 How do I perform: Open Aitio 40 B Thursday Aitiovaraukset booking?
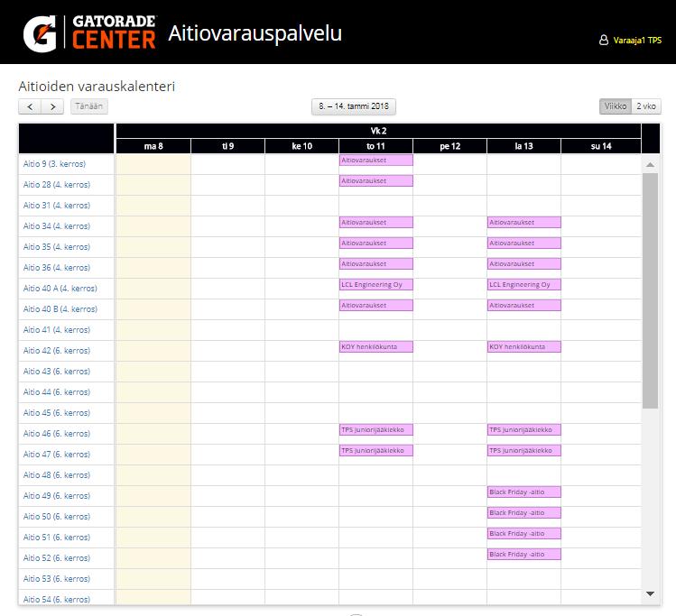pyautogui.click(x=376, y=306)
